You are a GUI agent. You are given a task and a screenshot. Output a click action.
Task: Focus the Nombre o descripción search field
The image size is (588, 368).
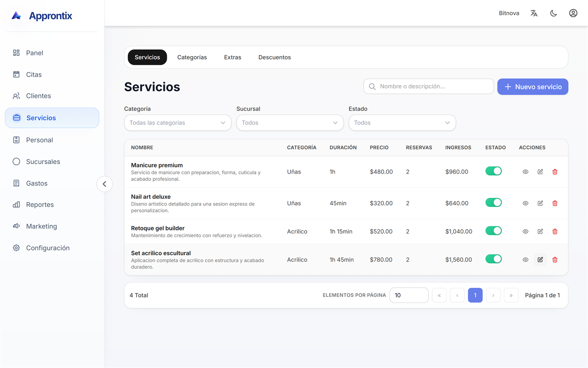point(429,86)
